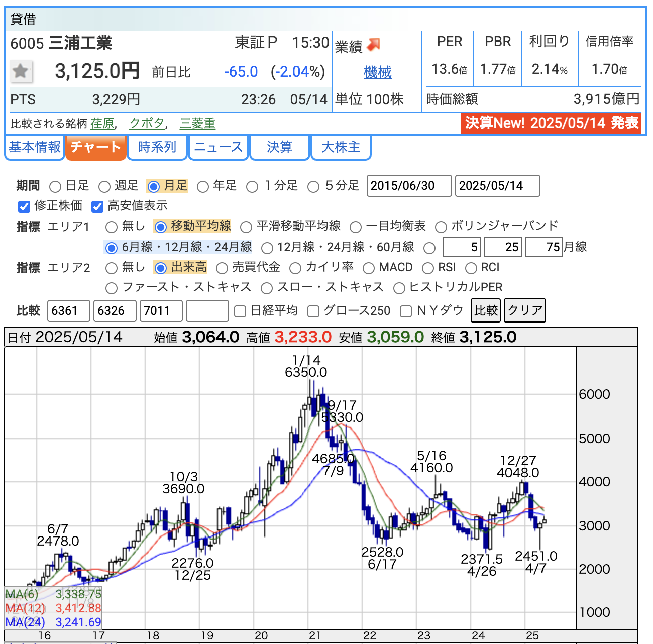Image resolution: width=653 pixels, height=644 pixels.
Task: Open the 基本情報 tab
Action: 35,147
